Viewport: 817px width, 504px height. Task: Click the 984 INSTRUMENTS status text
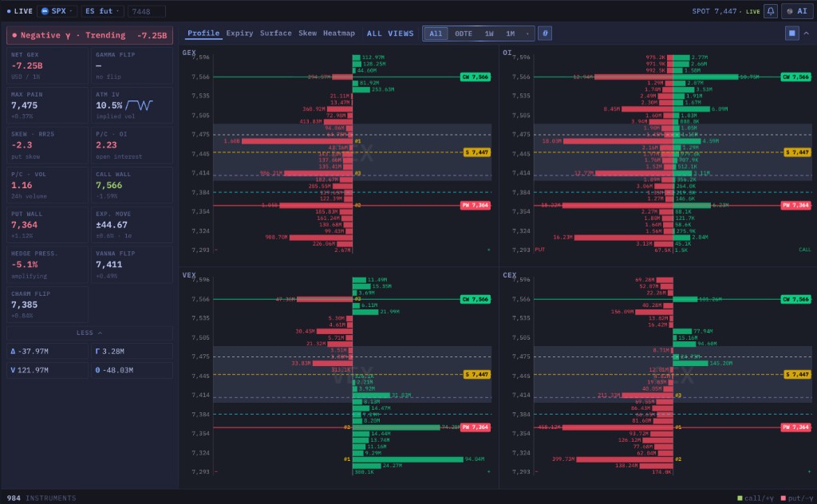[41, 498]
